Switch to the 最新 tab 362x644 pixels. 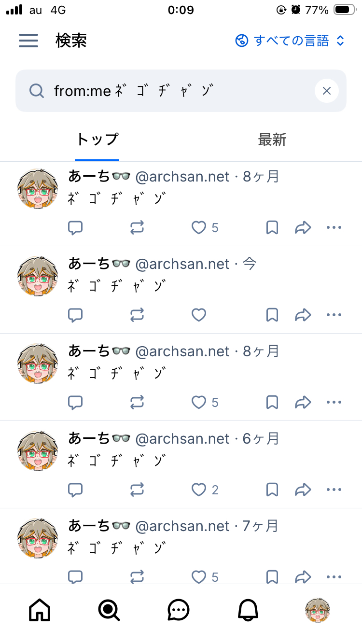[272, 140]
